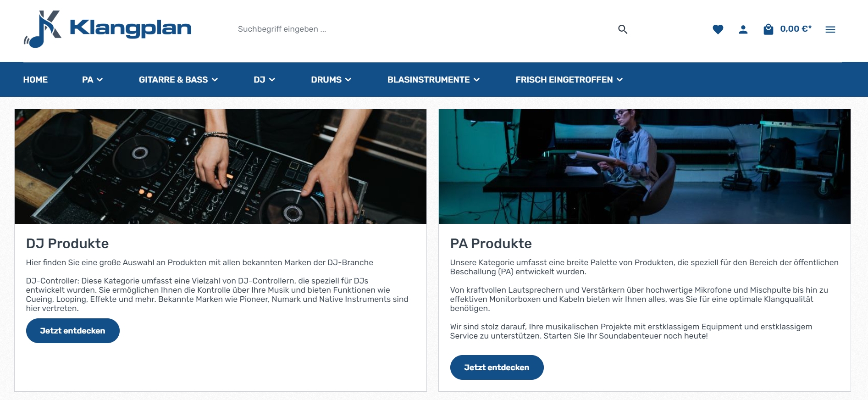
Task: Open the Frisch Eingetroffen menu
Action: 569,80
